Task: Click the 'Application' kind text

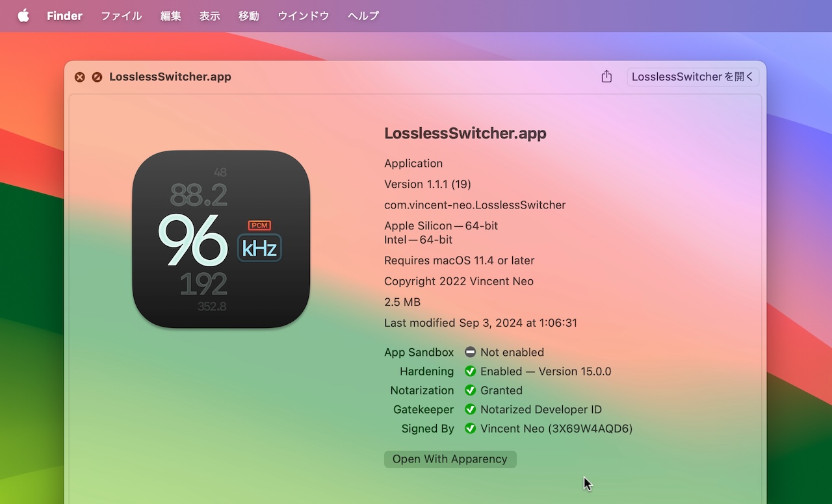Action: pos(413,164)
